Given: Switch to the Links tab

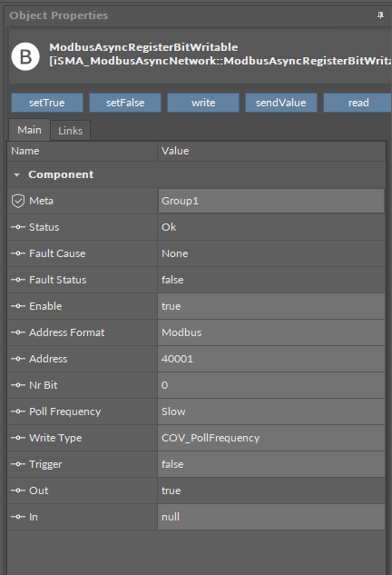Looking at the screenshot, I should coord(71,131).
